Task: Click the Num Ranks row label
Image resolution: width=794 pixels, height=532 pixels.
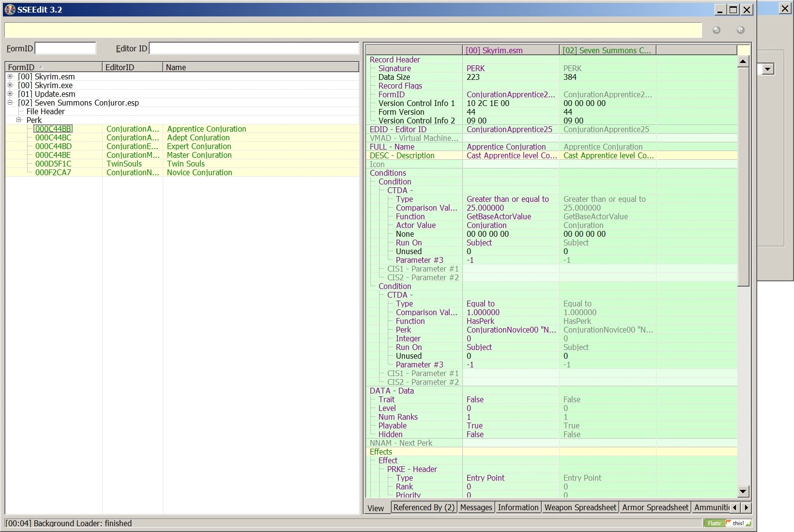Action: coord(398,417)
